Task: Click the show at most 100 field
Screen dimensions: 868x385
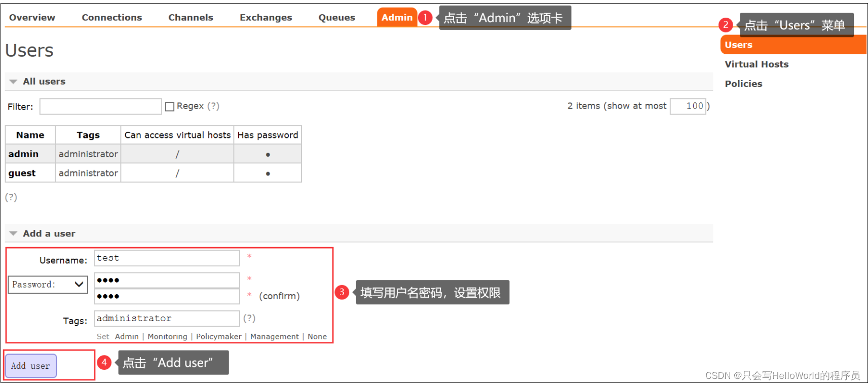Action: [688, 106]
